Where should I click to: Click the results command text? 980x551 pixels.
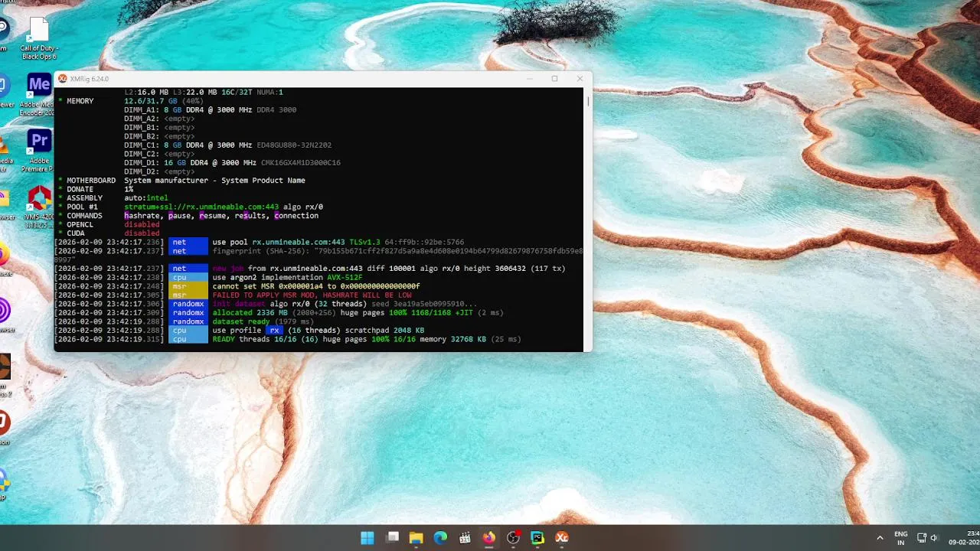[252, 216]
